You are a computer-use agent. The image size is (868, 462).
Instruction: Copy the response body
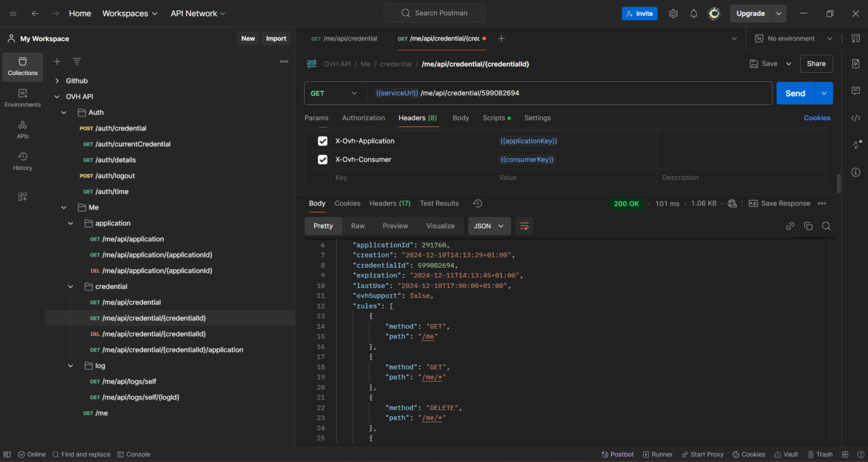click(808, 225)
